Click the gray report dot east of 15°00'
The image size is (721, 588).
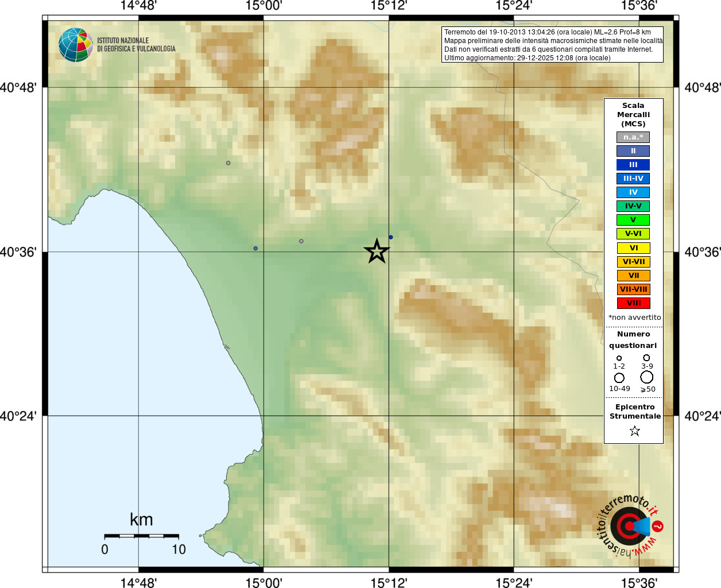coord(301,241)
